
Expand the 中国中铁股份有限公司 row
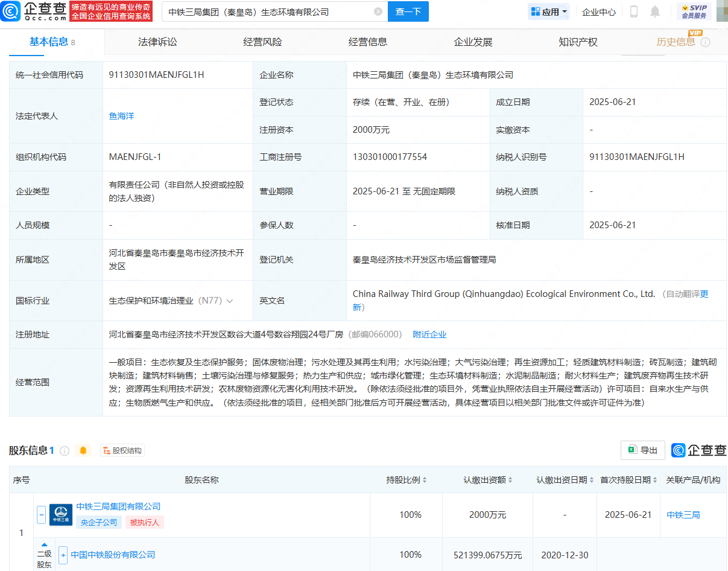[63, 555]
